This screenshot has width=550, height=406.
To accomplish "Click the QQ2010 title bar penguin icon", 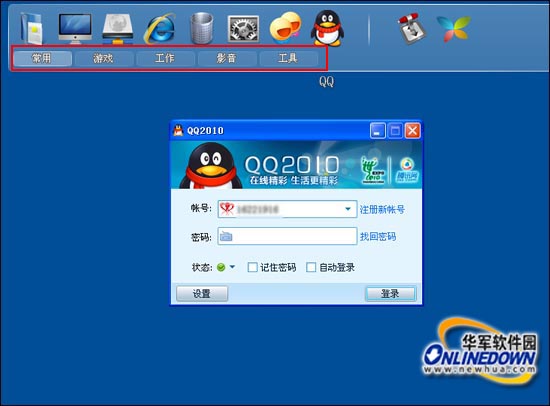I will (178, 131).
